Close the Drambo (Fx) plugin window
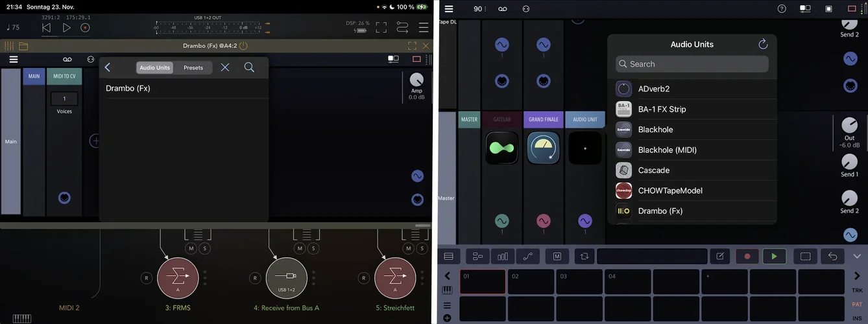Screen dimensions: 868x324 tap(426, 46)
